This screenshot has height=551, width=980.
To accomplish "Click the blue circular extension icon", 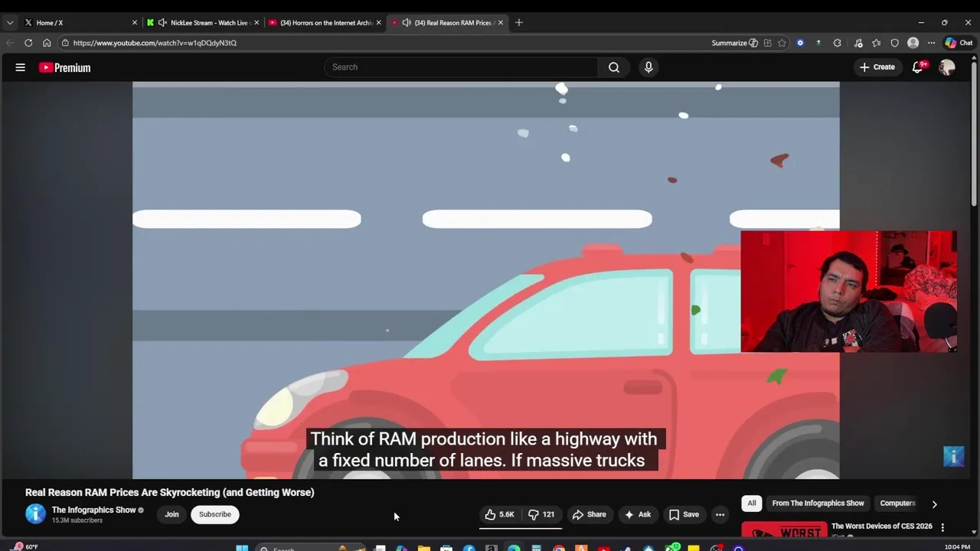I will click(800, 43).
